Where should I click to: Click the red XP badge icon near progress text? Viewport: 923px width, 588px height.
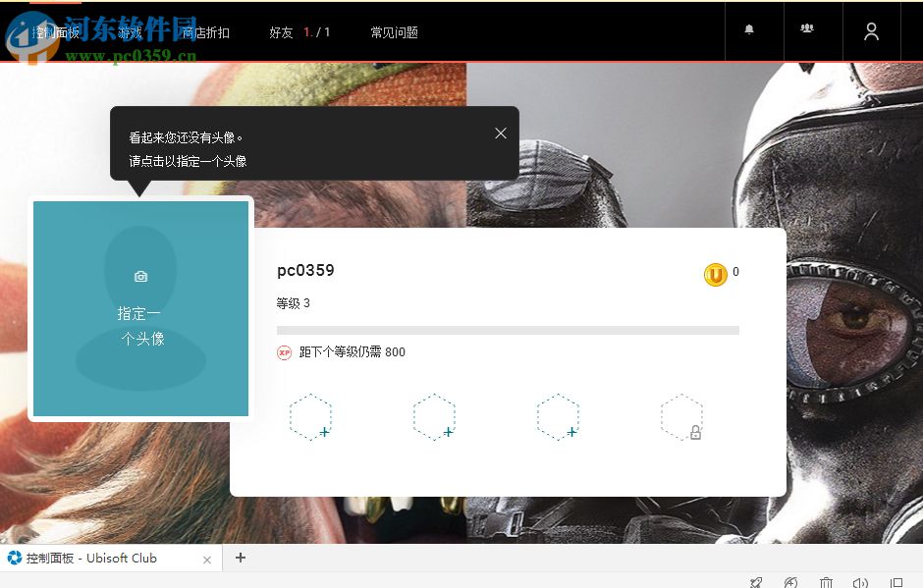pyautogui.click(x=283, y=351)
